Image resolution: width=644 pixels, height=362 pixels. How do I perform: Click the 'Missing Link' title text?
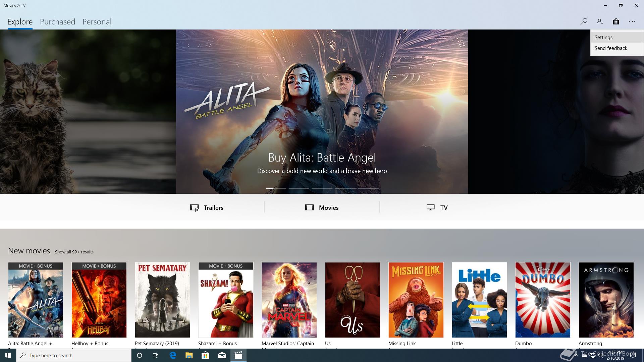point(402,344)
